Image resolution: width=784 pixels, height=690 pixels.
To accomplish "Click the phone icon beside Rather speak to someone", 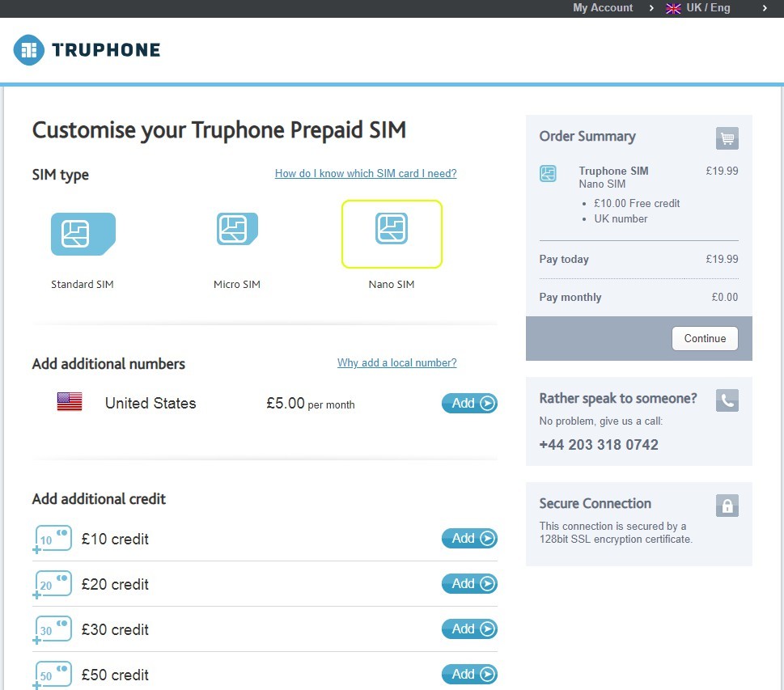I will click(727, 400).
